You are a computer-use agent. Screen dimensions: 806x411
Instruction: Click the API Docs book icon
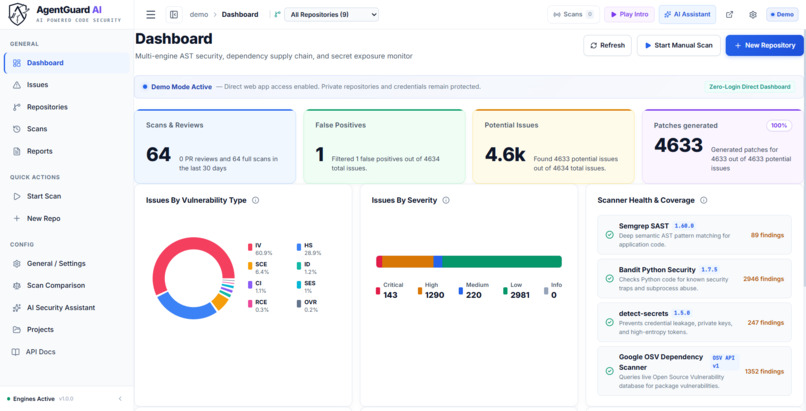pos(16,352)
